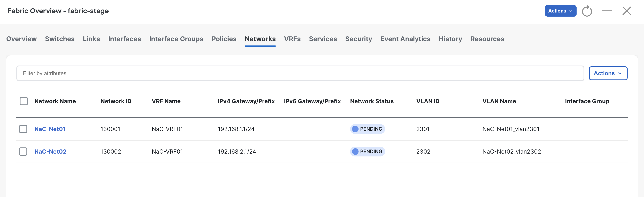Open the blue Actions dropdown in header
Screen dimensions: 644x197
[x=561, y=11]
